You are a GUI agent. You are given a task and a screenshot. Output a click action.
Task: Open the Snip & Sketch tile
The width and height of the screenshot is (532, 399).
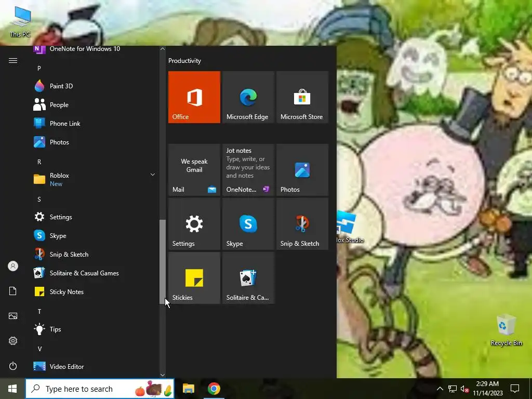(x=302, y=224)
